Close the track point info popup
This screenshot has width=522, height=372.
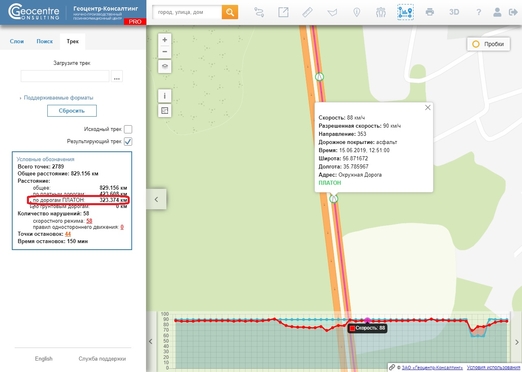click(428, 108)
